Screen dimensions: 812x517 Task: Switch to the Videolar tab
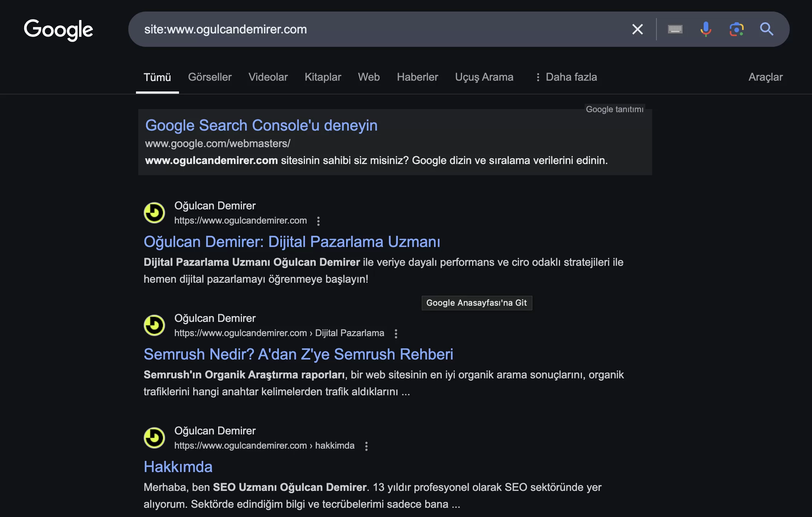268,77
